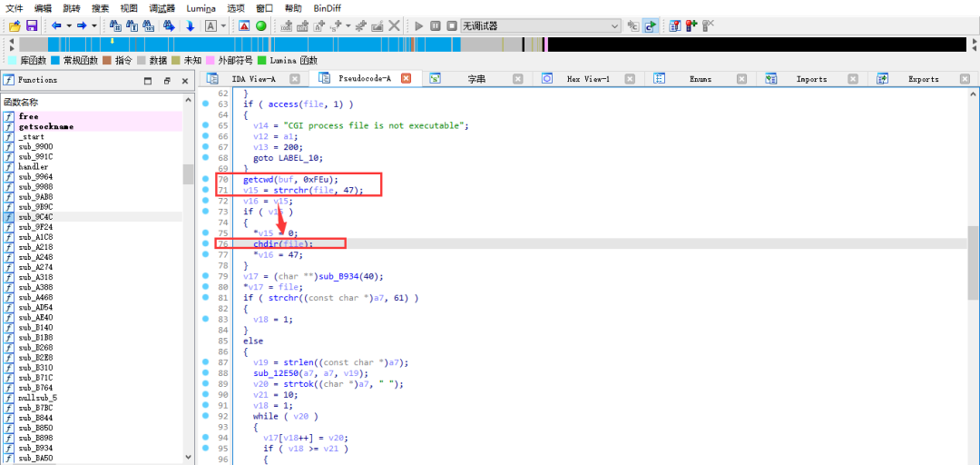This screenshot has height=465, width=980.
Task: Click the search-next binoculars with arrow icon
Action: click(169, 25)
